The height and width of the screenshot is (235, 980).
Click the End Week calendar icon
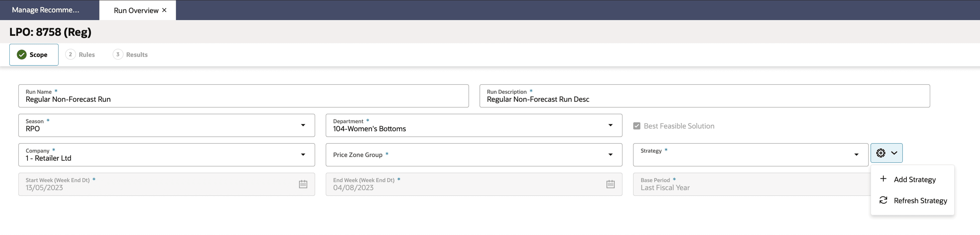[x=610, y=184]
